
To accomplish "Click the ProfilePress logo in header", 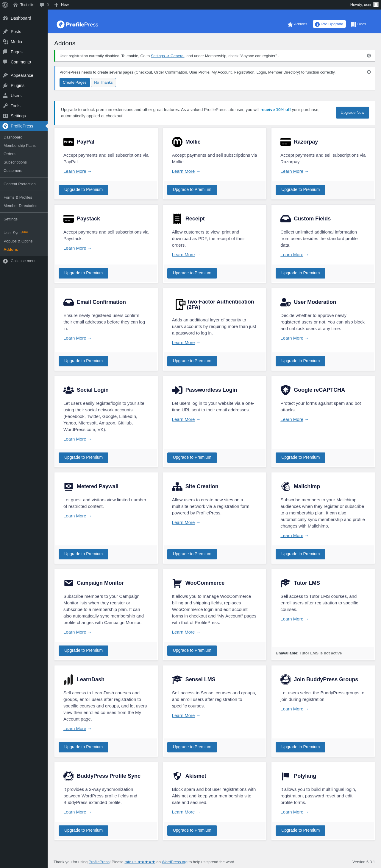I will [x=77, y=24].
